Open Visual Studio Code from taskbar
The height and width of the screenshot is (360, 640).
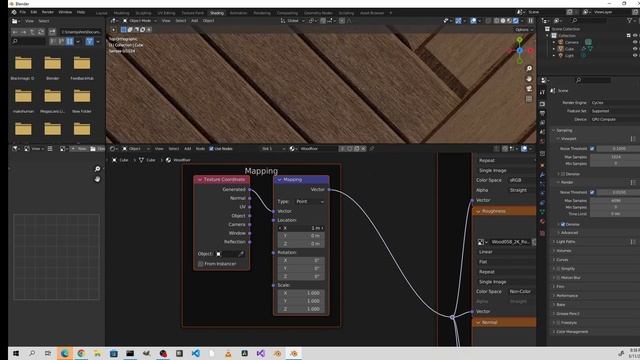(196, 353)
